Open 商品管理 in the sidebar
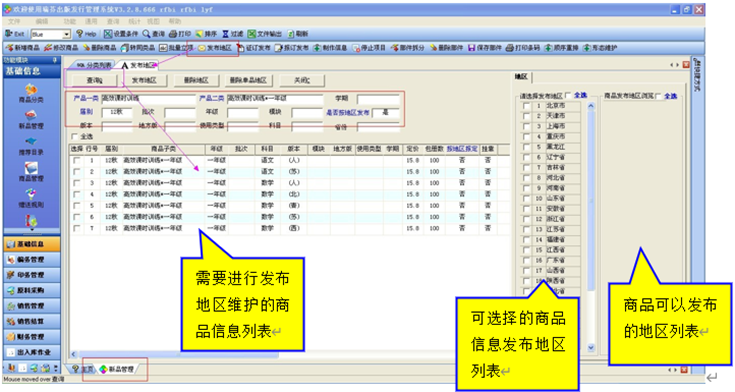 31,172
